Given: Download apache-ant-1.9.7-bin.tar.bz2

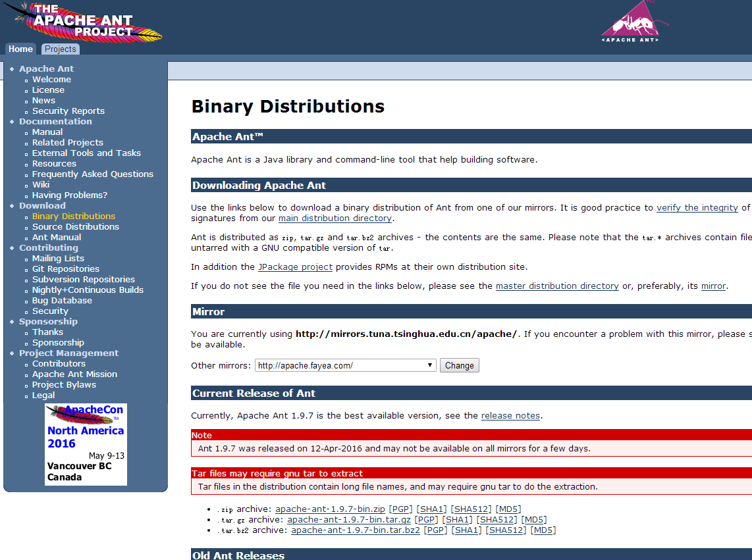Looking at the screenshot, I should pos(356,530).
